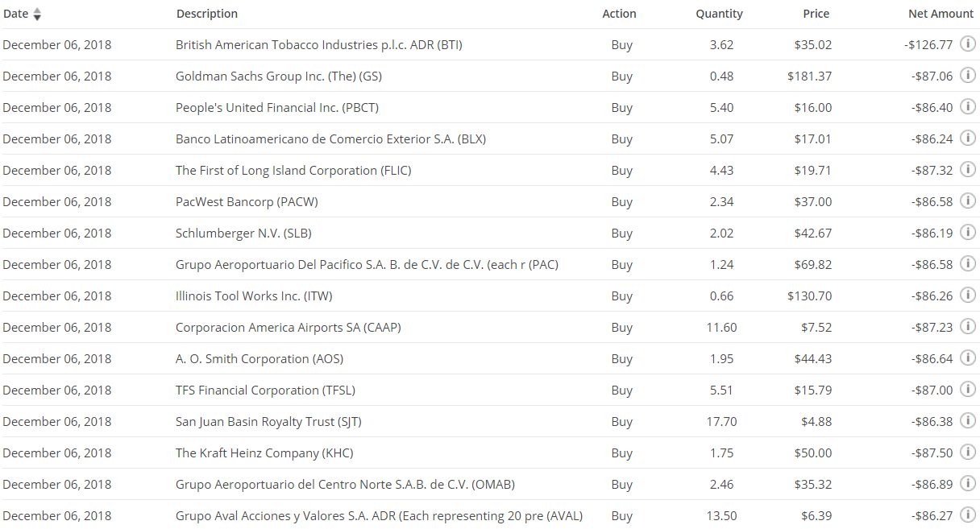This screenshot has height=529, width=980.
Task: Click the Action column header
Action: tap(619, 14)
